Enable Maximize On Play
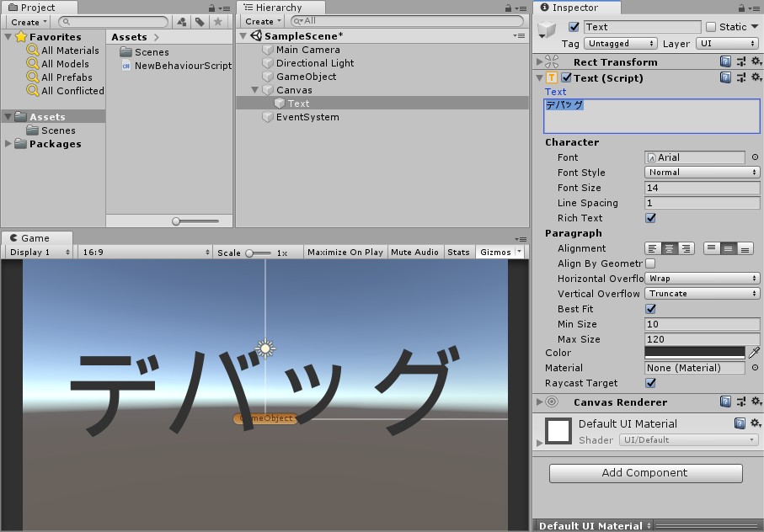Viewport: 764px width, 532px height. pos(345,252)
